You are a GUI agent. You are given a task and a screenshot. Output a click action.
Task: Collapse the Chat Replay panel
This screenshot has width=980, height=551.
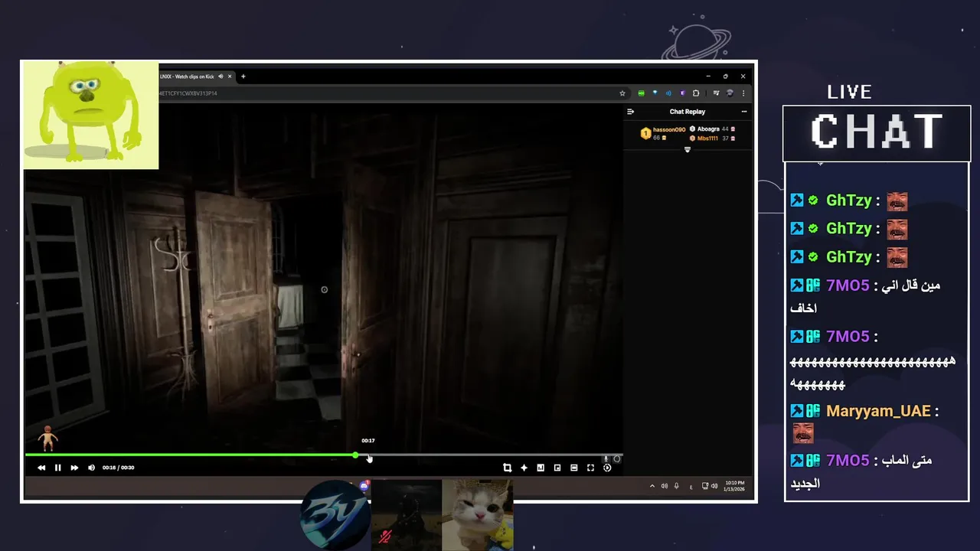pos(631,112)
